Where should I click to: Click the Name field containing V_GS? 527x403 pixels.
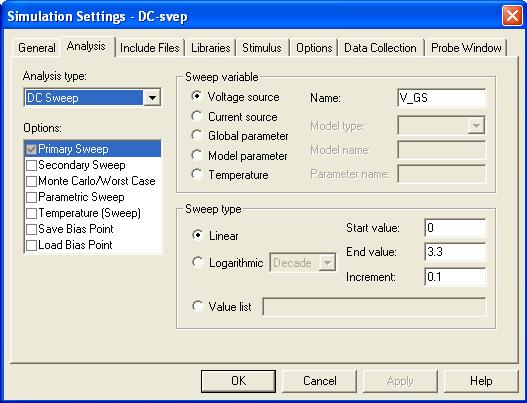(441, 98)
